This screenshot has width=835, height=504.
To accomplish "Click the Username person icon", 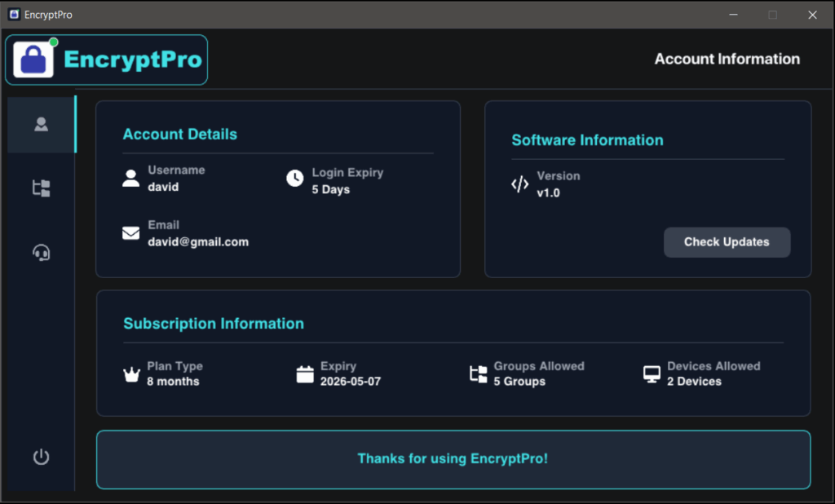I will [130, 178].
